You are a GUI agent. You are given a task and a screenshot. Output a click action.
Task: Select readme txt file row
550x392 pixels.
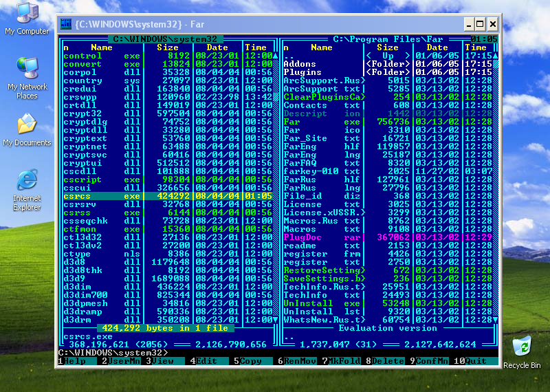pyautogui.click(x=388, y=246)
